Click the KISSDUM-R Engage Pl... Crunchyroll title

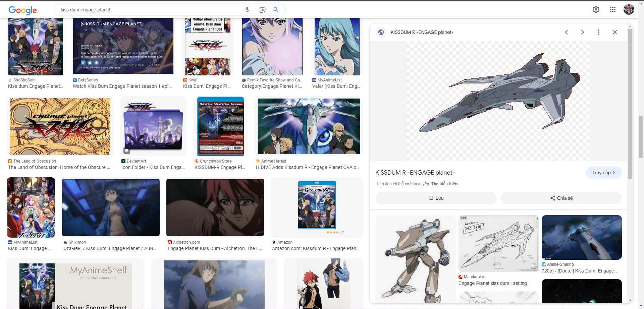coord(220,167)
